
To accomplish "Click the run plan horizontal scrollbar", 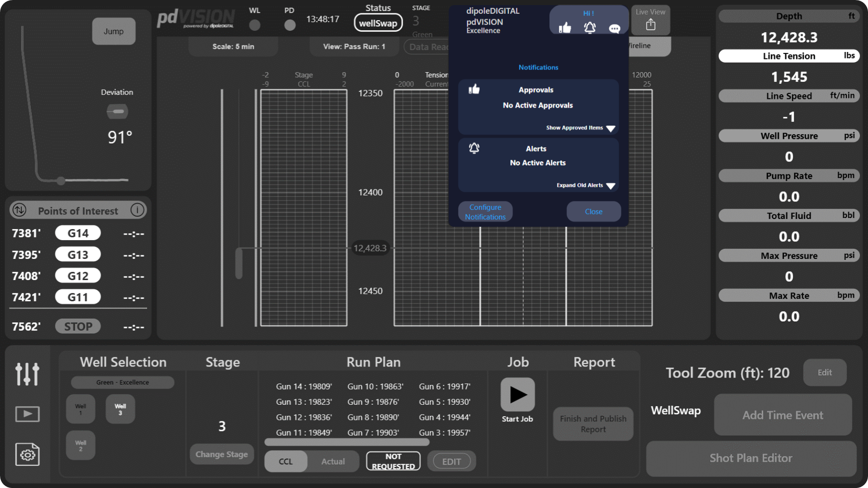I will tap(347, 442).
